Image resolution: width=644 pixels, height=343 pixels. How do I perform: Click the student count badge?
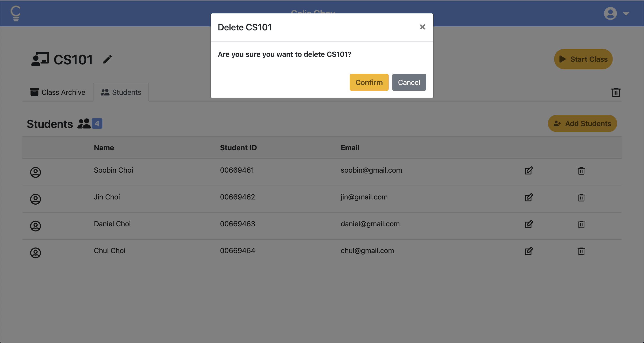(x=97, y=123)
